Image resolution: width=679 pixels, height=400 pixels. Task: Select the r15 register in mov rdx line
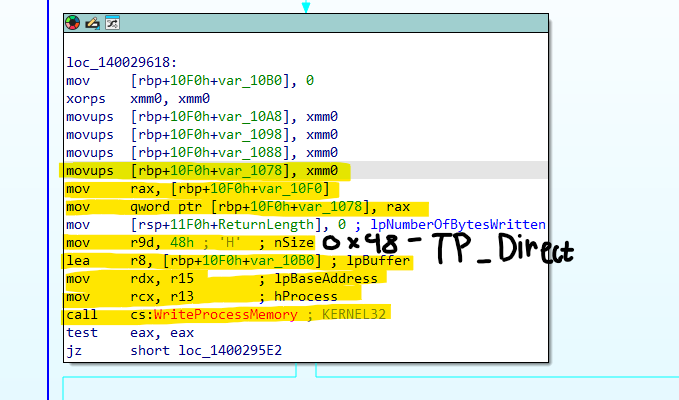click(182, 278)
